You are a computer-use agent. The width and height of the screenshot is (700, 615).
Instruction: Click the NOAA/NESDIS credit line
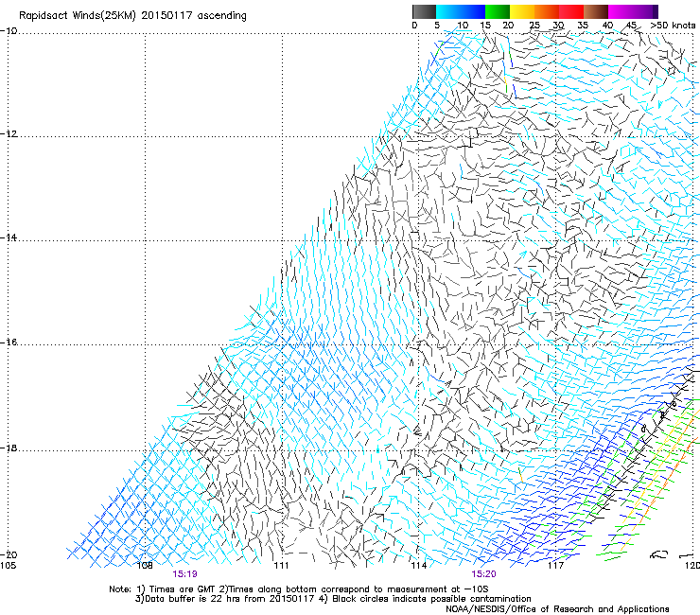(x=557, y=609)
